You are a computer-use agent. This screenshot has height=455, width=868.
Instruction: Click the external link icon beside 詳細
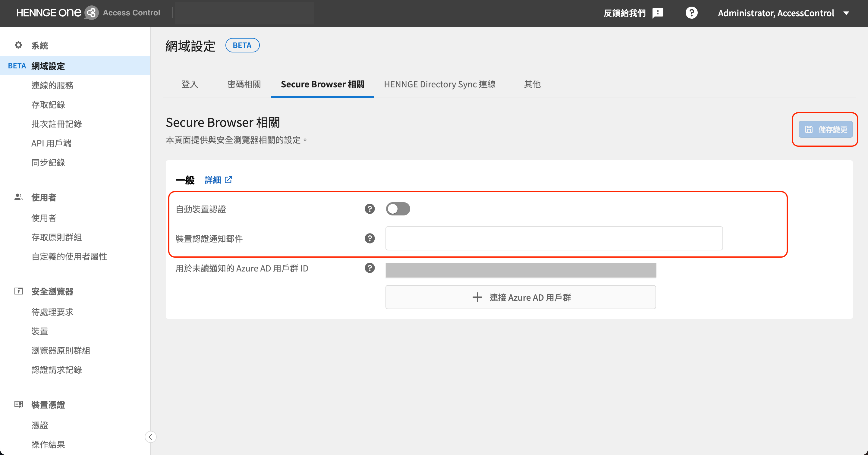[x=228, y=180]
